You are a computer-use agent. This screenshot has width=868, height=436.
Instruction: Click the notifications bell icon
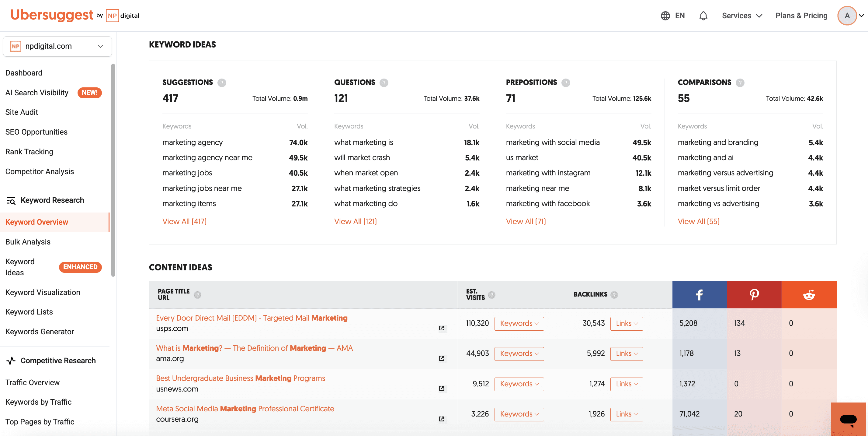(x=703, y=16)
